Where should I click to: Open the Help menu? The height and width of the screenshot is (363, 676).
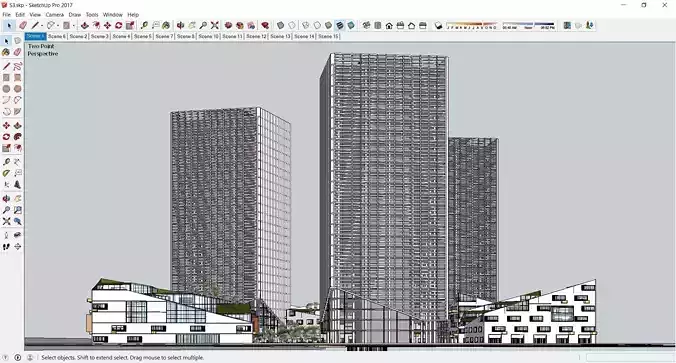tap(133, 14)
